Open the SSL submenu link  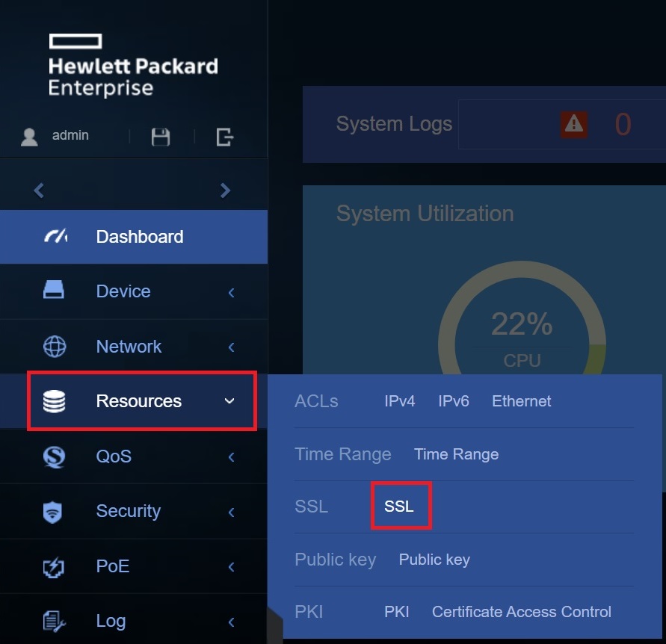399,506
